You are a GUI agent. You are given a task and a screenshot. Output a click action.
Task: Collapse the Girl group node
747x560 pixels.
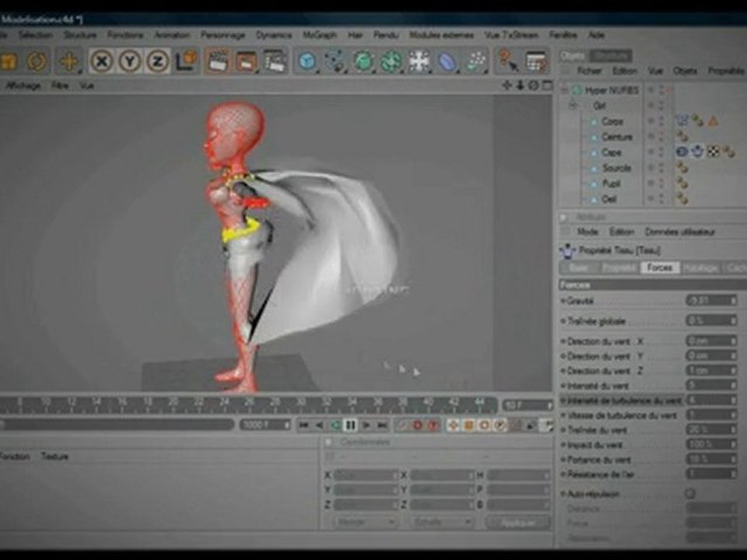[573, 106]
